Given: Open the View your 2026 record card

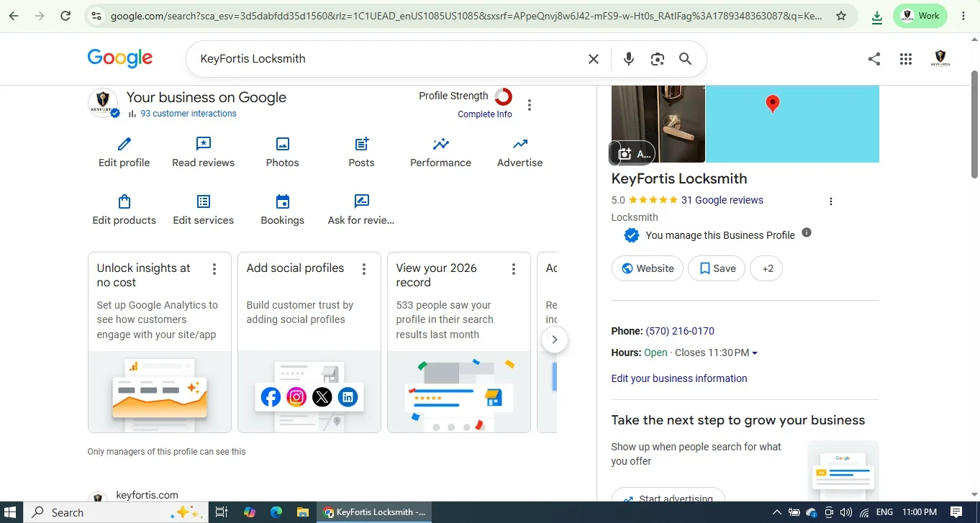Looking at the screenshot, I should click(x=459, y=342).
